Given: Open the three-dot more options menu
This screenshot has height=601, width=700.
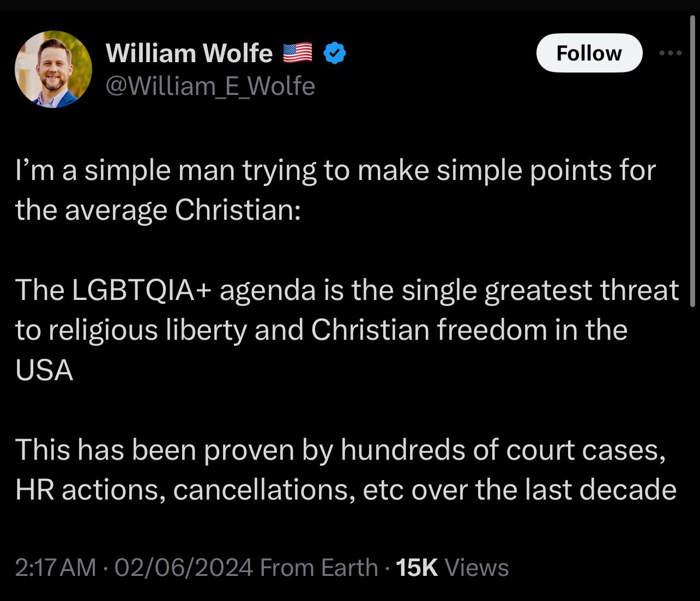Looking at the screenshot, I should pyautogui.click(x=671, y=53).
